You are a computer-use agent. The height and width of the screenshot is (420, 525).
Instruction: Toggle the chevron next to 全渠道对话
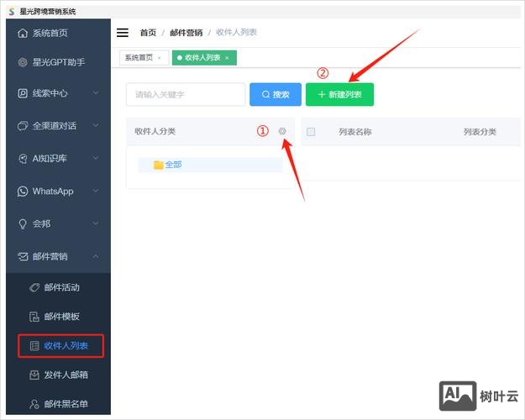(96, 125)
